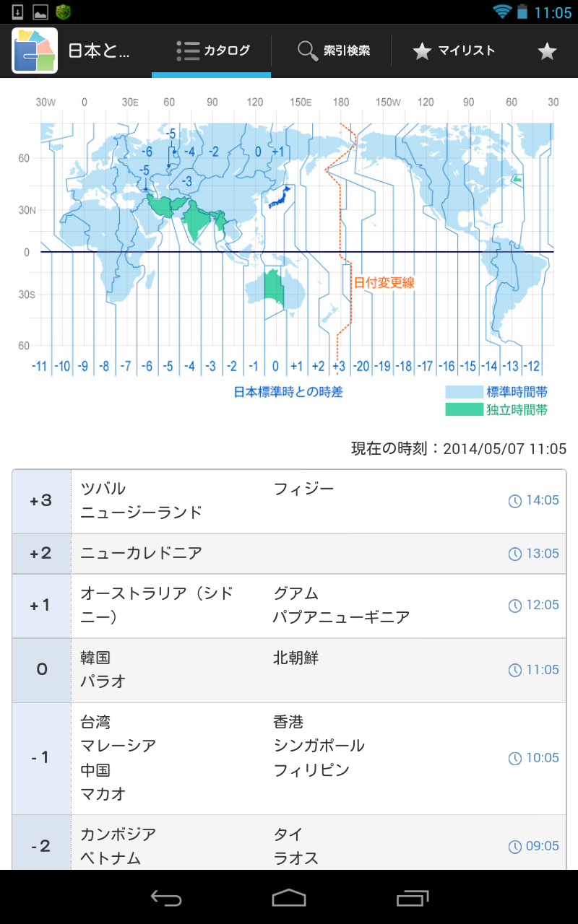Select シンガポール in the list
578x924 pixels.
coord(319,746)
